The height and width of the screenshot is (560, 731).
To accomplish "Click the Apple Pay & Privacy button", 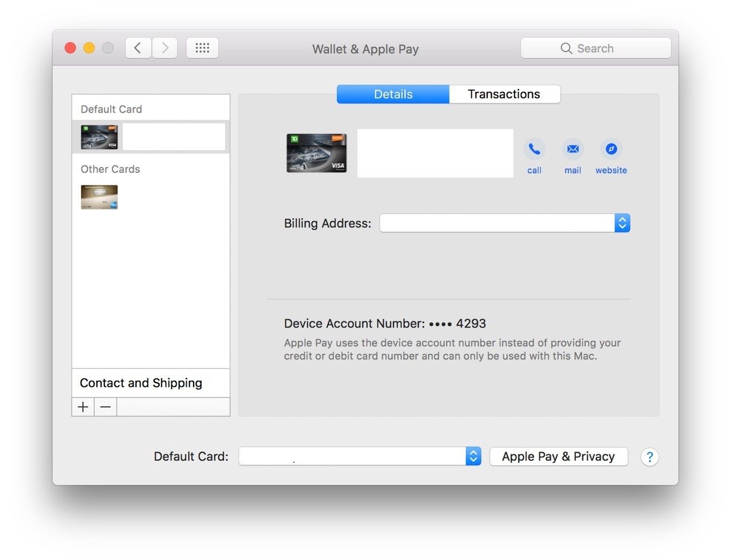I will [558, 456].
